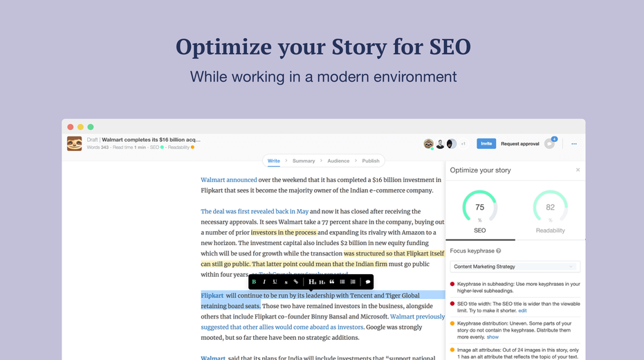
Task: Click edit link for SEO title width
Action: coord(522,311)
